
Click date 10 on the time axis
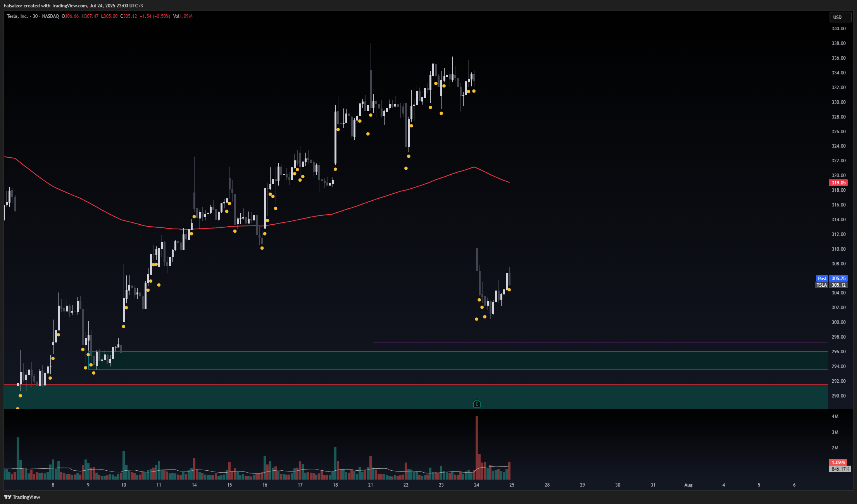pyautogui.click(x=124, y=485)
